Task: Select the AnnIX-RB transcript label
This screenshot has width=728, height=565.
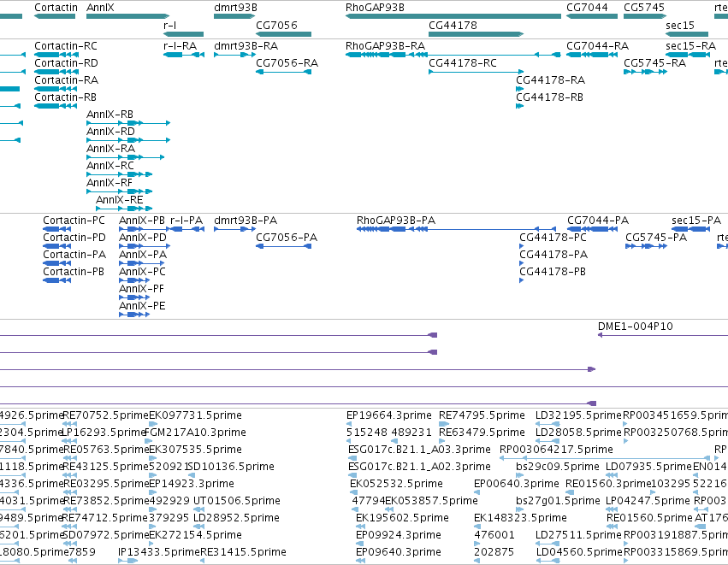Action: (109, 115)
